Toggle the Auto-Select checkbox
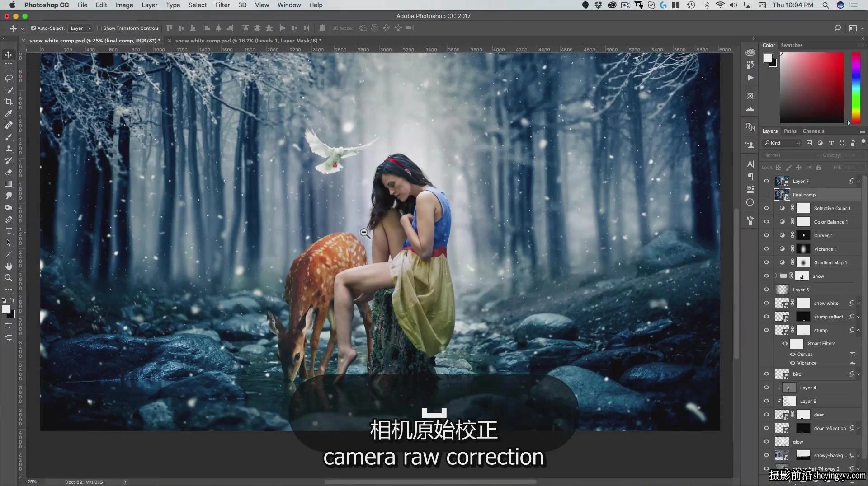 (x=33, y=28)
